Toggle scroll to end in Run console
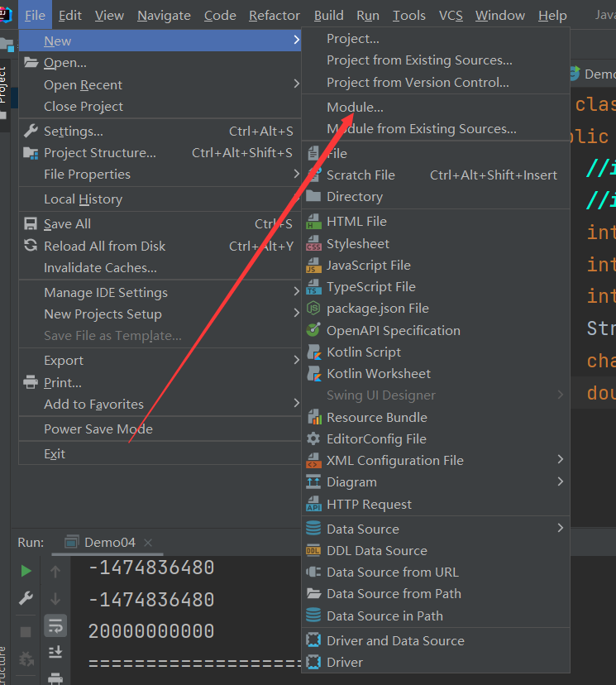 coord(55,652)
